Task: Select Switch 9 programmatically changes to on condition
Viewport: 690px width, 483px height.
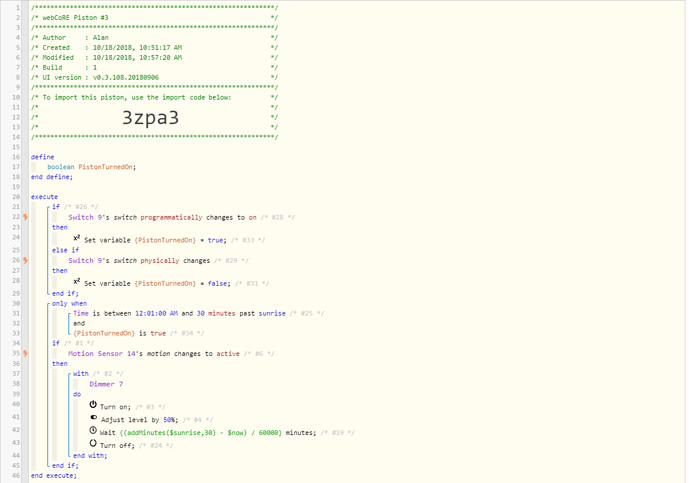Action: 162,217
